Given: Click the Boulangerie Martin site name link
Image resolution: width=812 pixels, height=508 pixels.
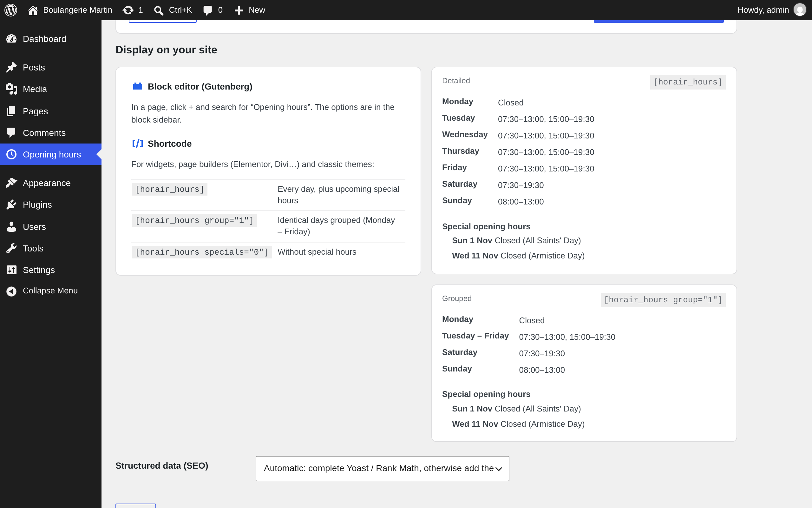Looking at the screenshot, I should pos(77,10).
